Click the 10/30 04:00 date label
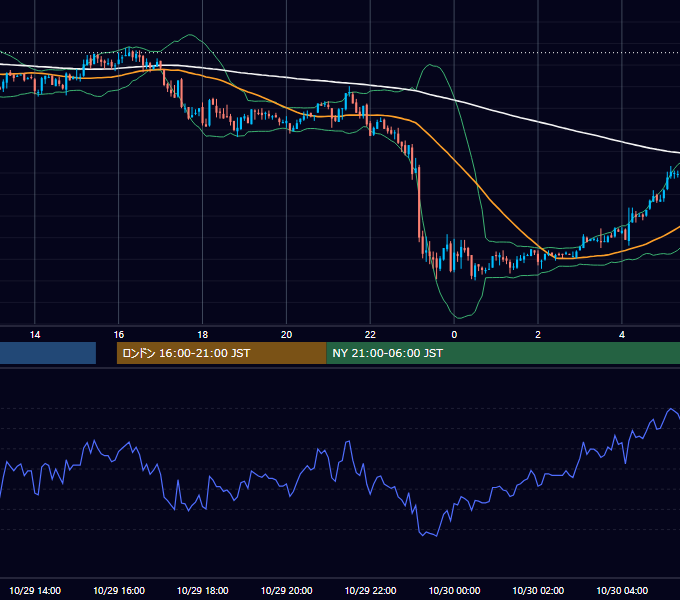The image size is (680, 600). (622, 590)
